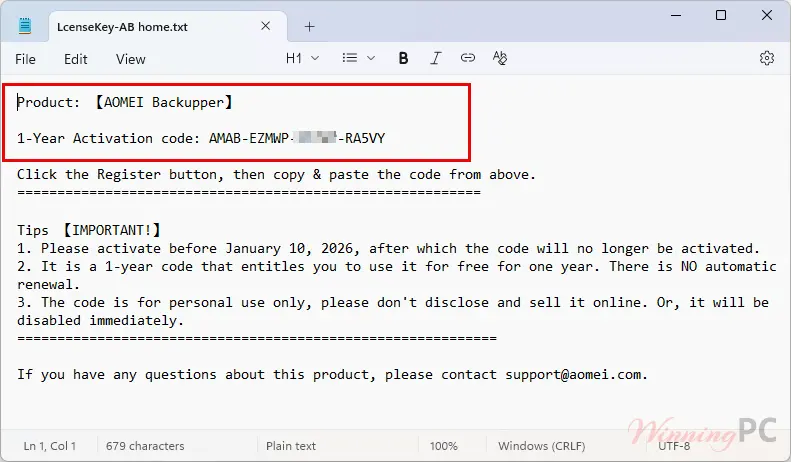This screenshot has height=462, width=791.
Task: Click the support@aomei.com text
Action: click(573, 375)
